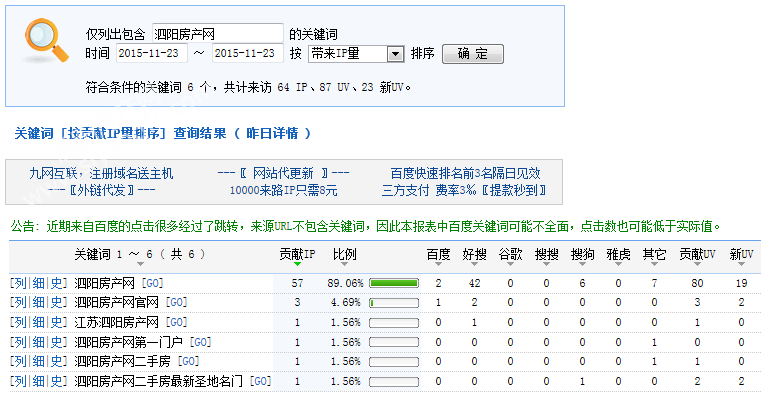Click the end date input field
777x404 pixels.
248,54
